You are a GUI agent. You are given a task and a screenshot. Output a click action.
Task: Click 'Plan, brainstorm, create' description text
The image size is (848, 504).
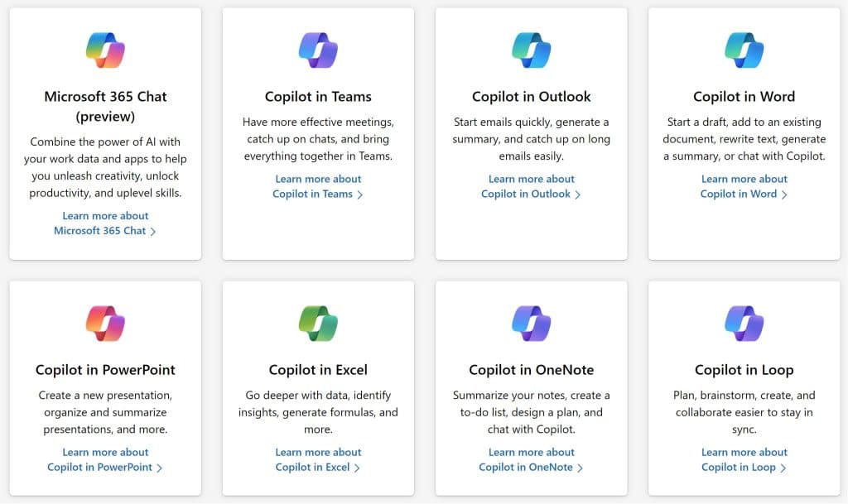pos(744,412)
